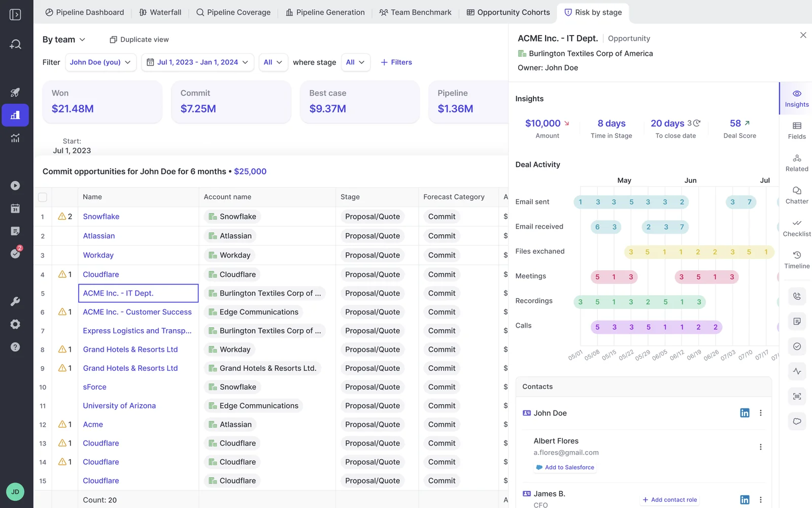Open the wrench tools icon in sidebar
812x508 pixels.
[x=15, y=302]
